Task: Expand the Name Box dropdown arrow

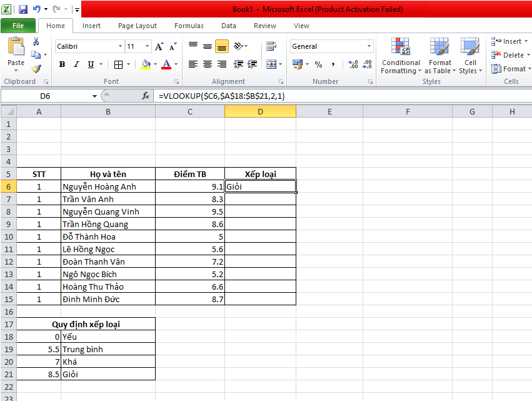Action: tap(94, 96)
